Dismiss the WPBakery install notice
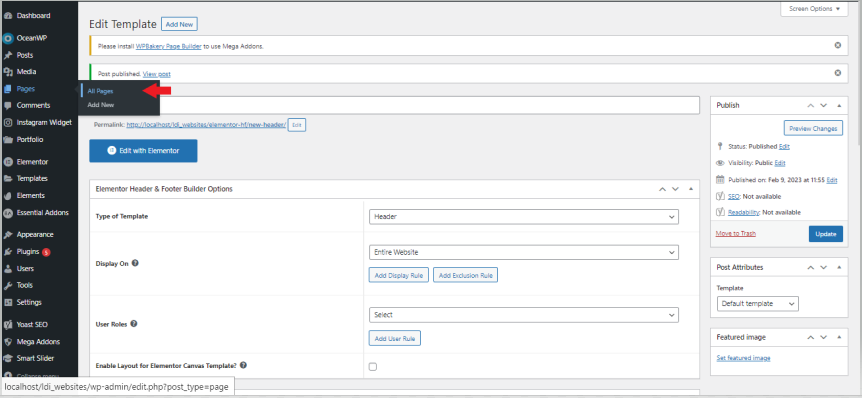The width and height of the screenshot is (862, 398). click(838, 45)
